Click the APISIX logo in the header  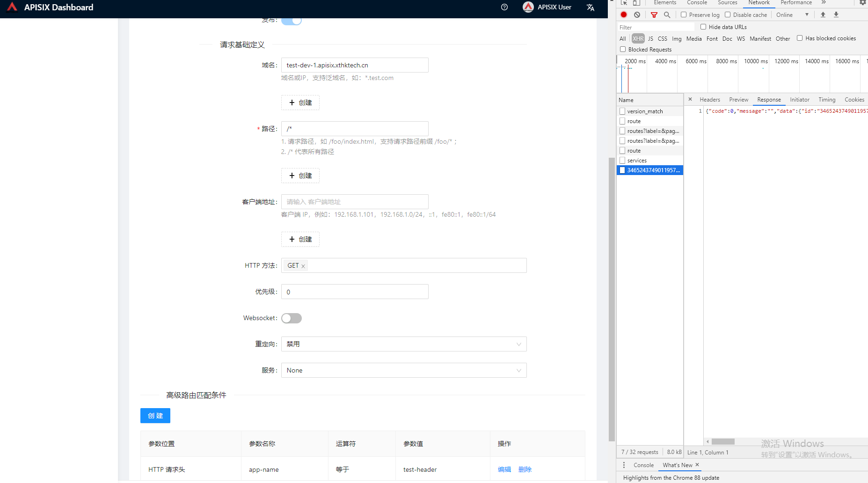tap(12, 7)
